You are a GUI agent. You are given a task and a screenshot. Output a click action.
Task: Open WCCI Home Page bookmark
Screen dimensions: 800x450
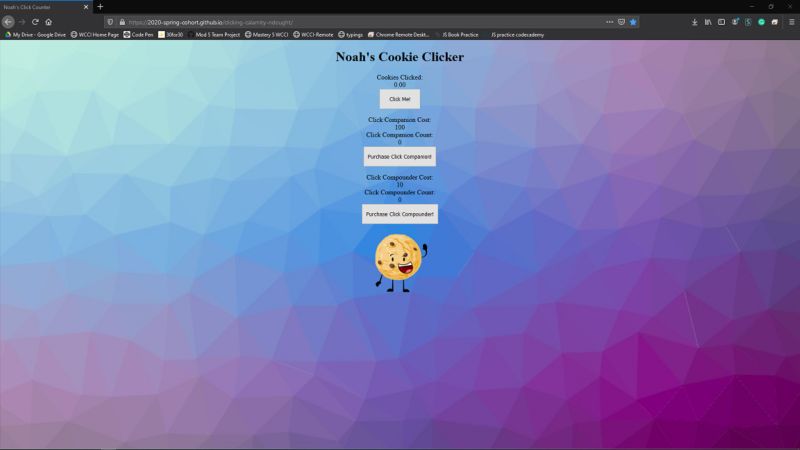click(x=94, y=35)
